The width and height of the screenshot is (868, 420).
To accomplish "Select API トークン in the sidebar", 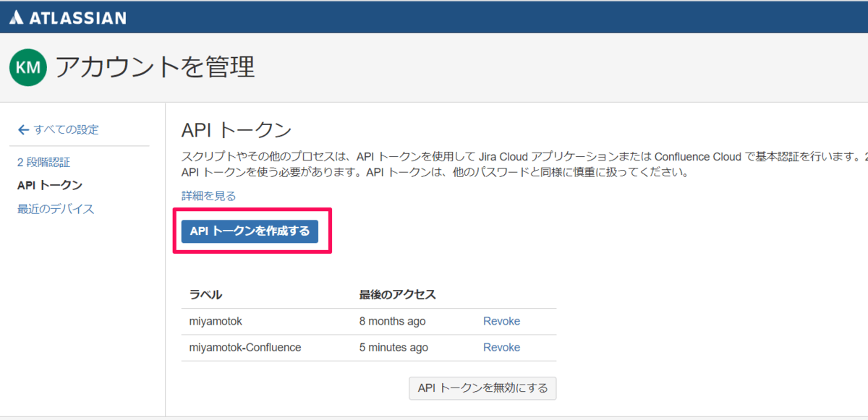I will pos(50,185).
